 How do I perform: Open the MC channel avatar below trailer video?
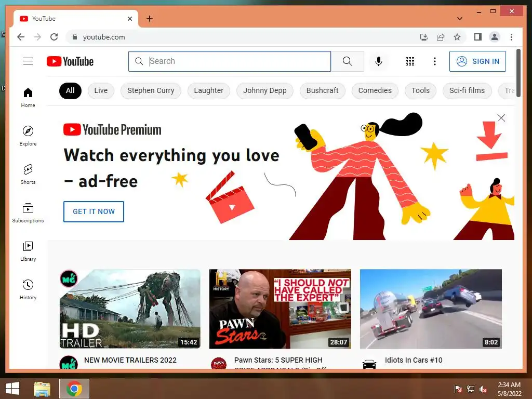click(x=69, y=363)
